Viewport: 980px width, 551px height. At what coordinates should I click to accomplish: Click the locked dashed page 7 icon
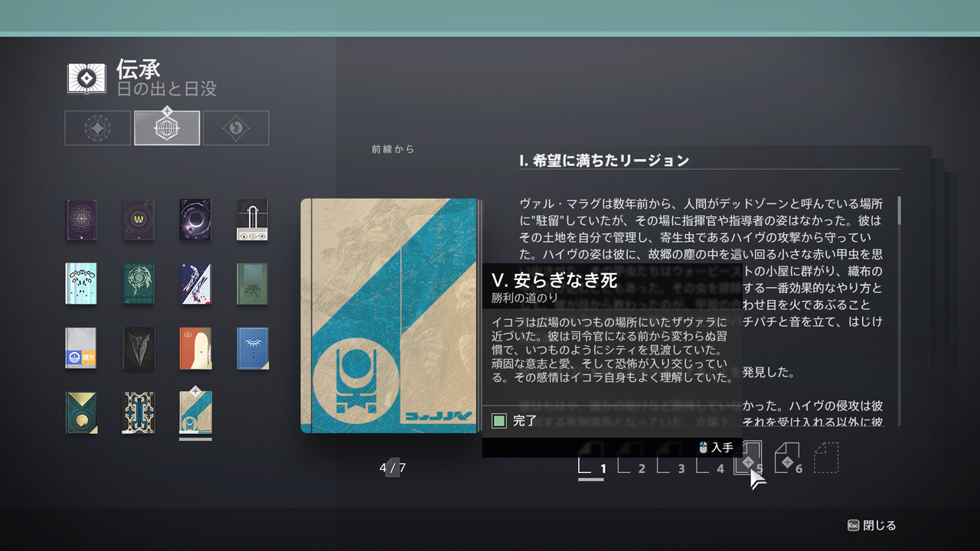[x=826, y=458]
